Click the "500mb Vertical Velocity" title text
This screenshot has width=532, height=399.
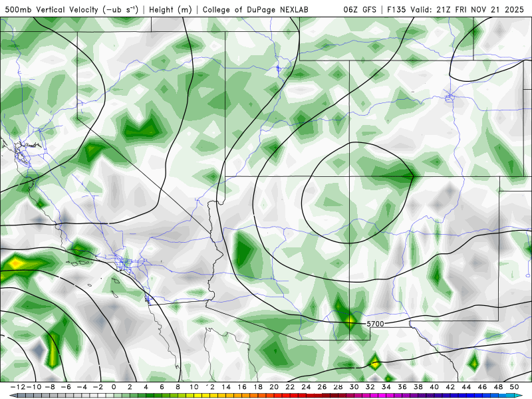tap(51, 9)
